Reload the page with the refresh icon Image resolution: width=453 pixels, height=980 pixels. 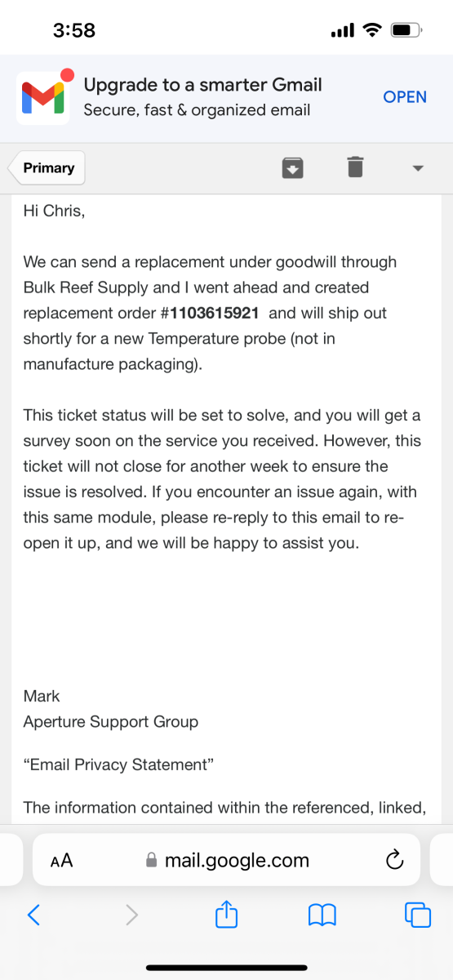point(394,860)
